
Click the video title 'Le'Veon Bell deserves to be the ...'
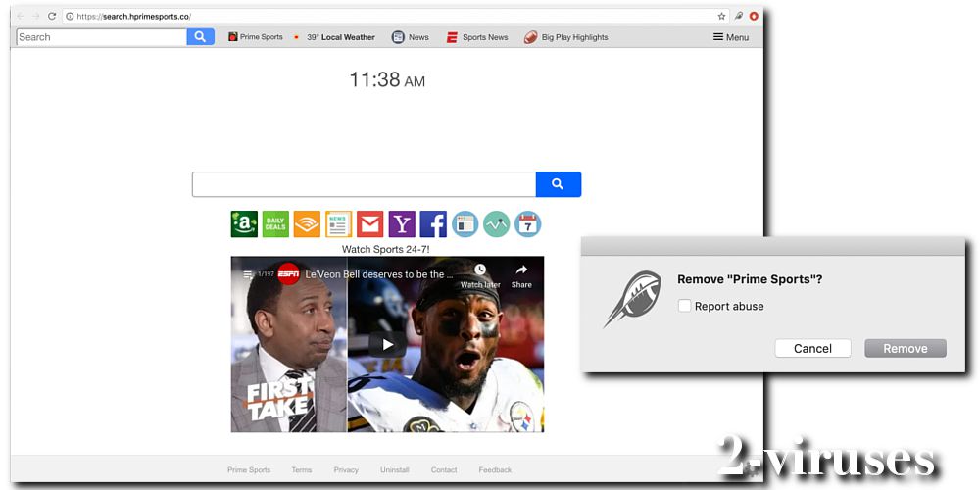pyautogui.click(x=379, y=274)
